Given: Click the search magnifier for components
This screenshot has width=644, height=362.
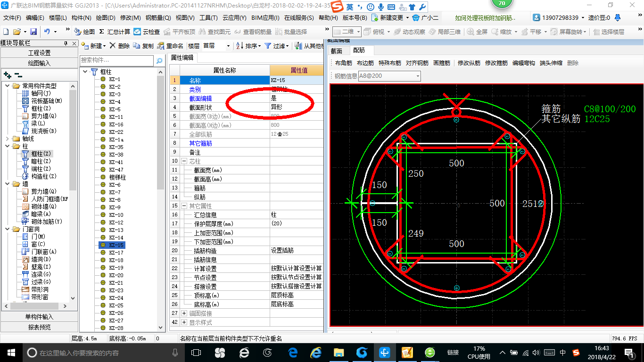Looking at the screenshot, I should (159, 60).
